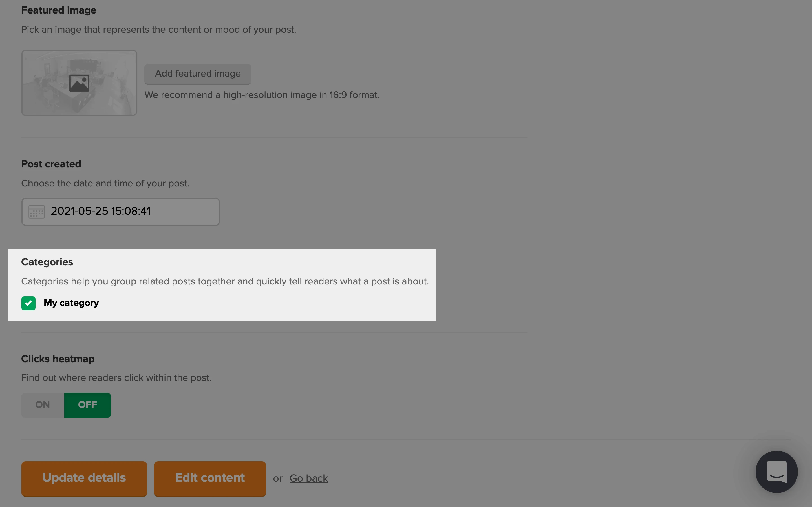Image resolution: width=812 pixels, height=507 pixels.
Task: Click the 'Find out where readers click' text
Action: (x=116, y=378)
